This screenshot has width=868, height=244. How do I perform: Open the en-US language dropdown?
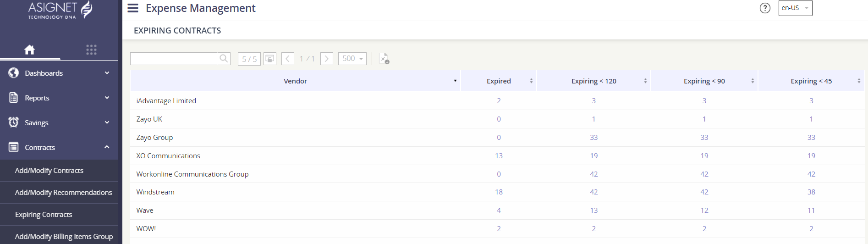click(x=795, y=8)
